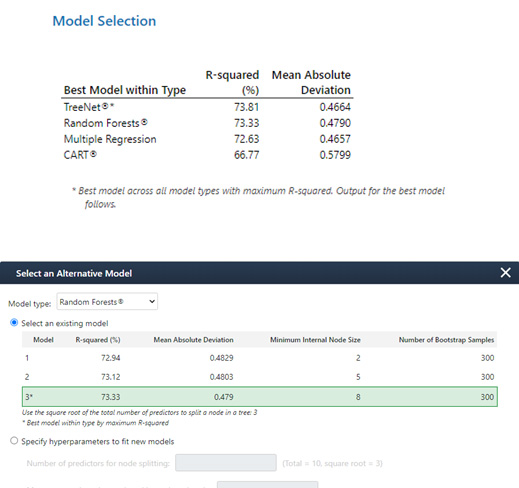Viewport: 519px width, 488px height.
Task: Select model row 1 with R-squared 72.94
Action: pyautogui.click(x=260, y=358)
